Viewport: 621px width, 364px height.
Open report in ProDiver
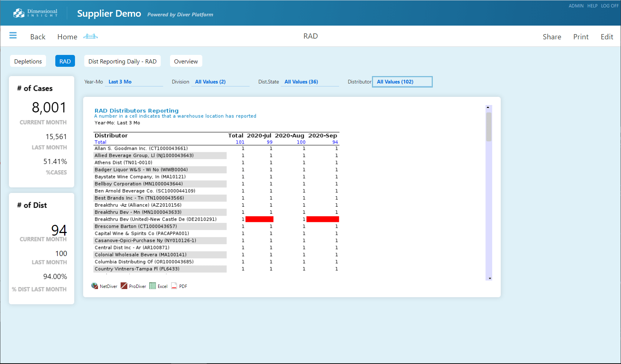(133, 286)
